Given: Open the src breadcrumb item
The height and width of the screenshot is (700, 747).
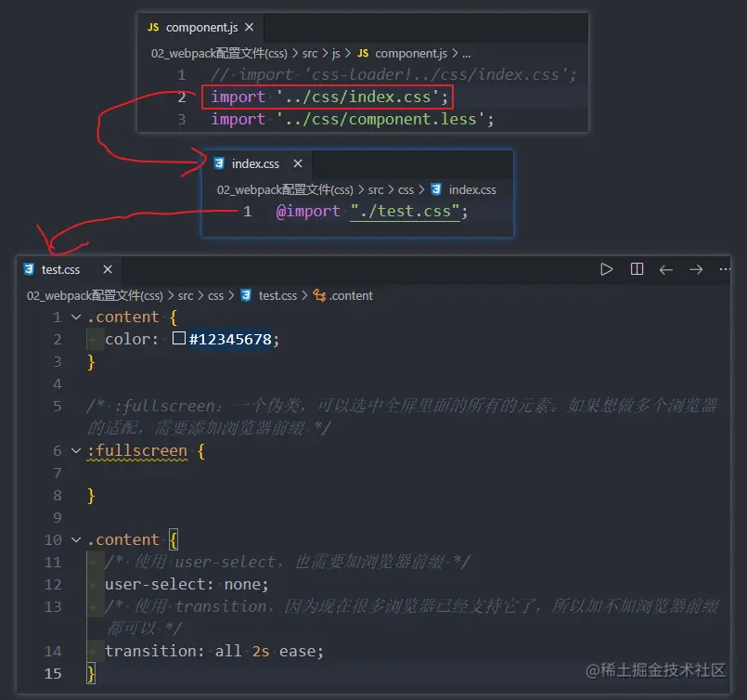Looking at the screenshot, I should point(187,295).
